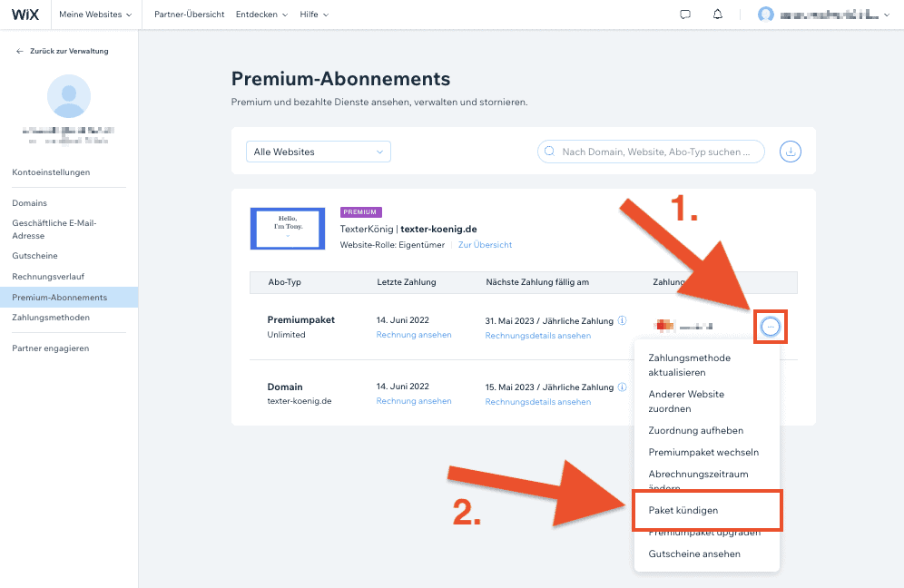
Task: Click Zurück zur Verwaltung link
Action: click(69, 51)
